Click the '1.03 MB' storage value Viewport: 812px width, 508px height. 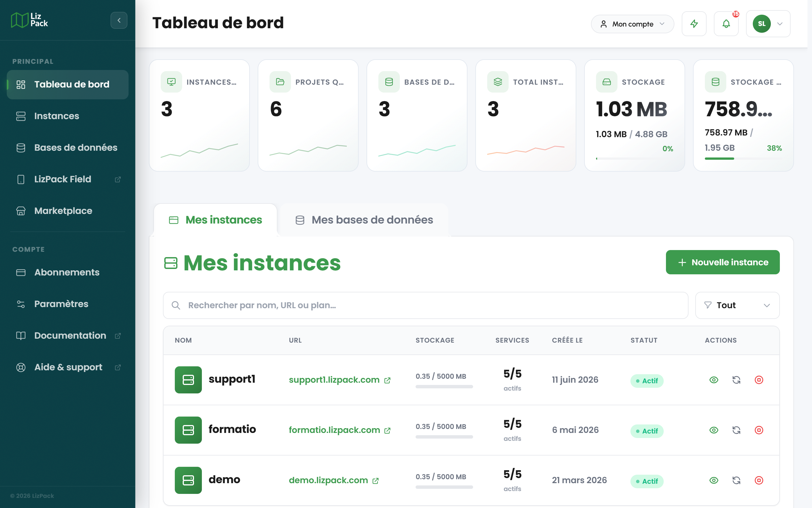coord(631,109)
